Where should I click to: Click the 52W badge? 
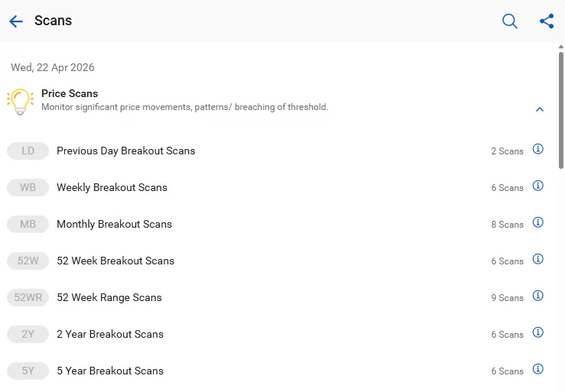tap(28, 261)
